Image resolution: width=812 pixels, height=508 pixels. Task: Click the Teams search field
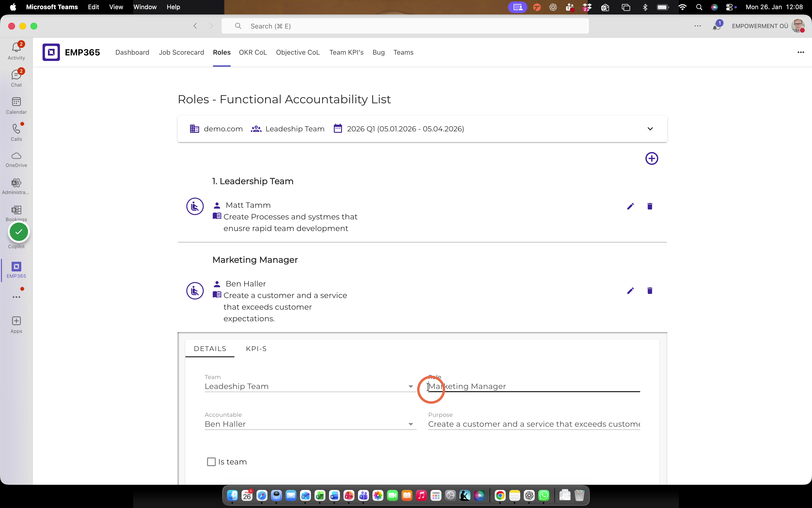click(x=405, y=26)
